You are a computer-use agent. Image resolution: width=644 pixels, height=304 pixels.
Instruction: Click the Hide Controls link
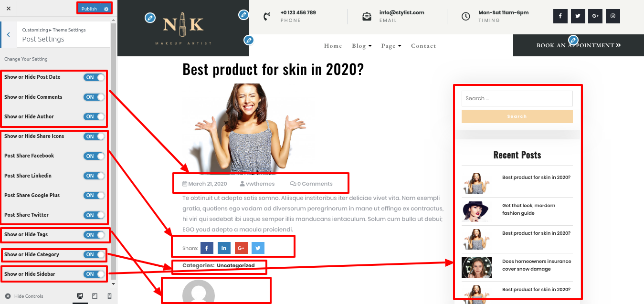24,296
